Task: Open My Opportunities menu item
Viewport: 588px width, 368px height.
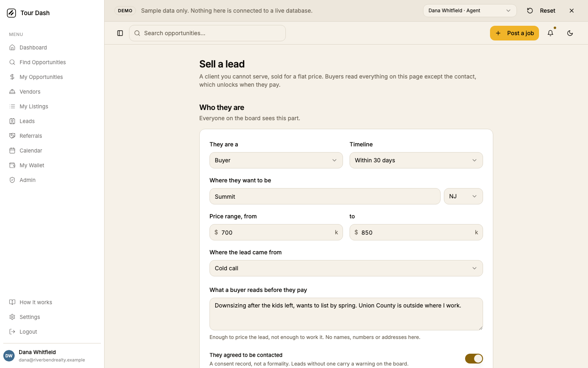Action: coord(52,77)
